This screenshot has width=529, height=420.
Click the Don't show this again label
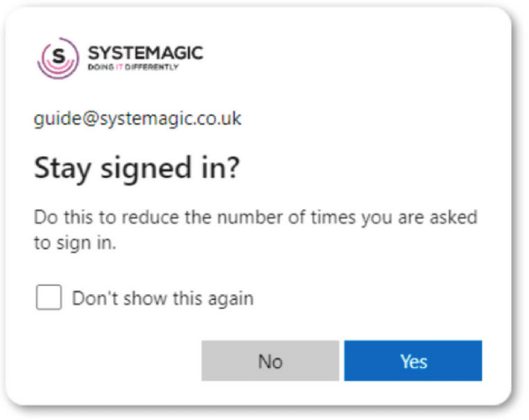[163, 299]
